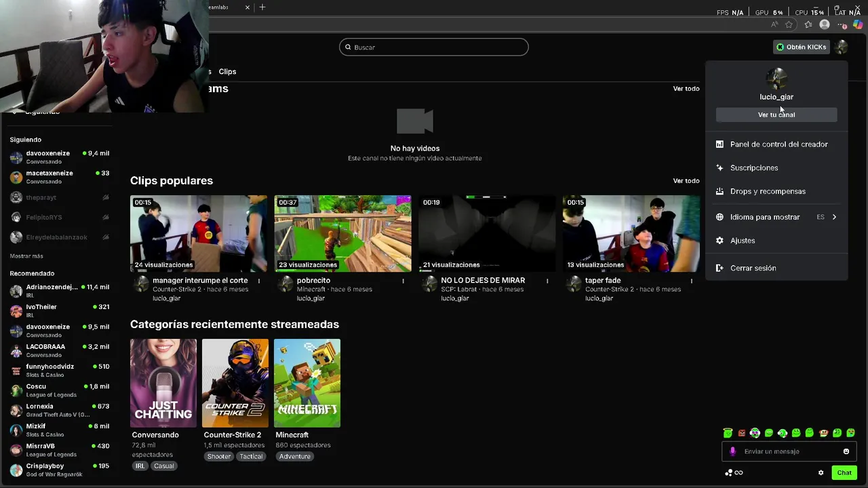Open browser profile account icon
The image size is (868, 488).
click(825, 24)
